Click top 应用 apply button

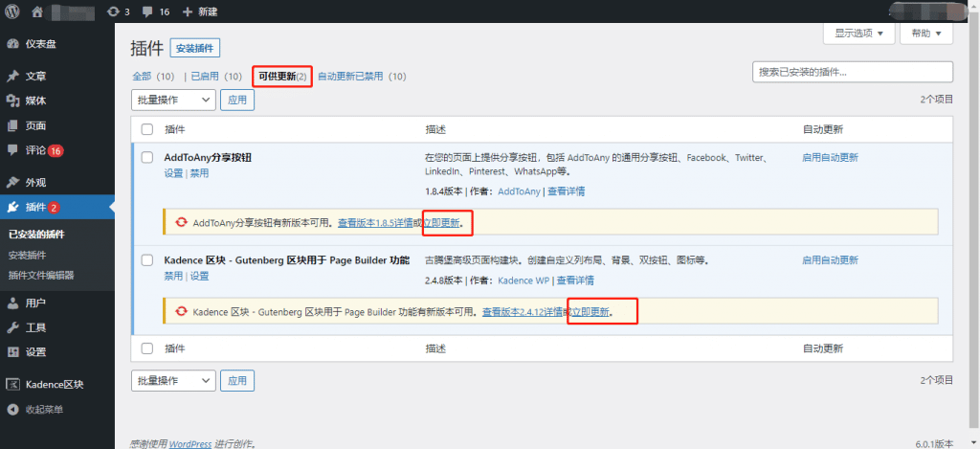click(x=237, y=100)
